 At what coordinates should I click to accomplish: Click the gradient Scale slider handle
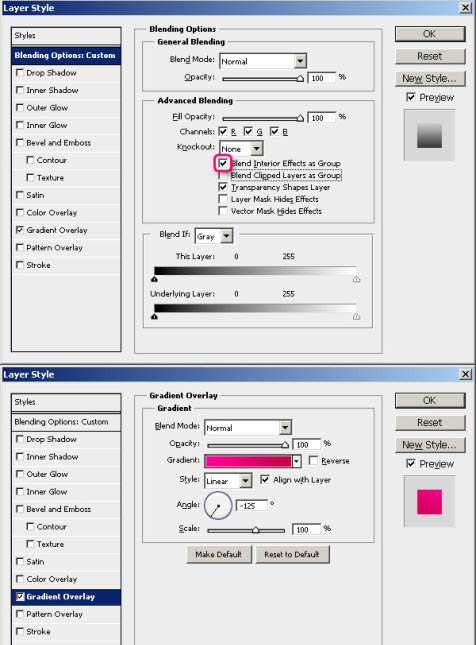tap(255, 529)
